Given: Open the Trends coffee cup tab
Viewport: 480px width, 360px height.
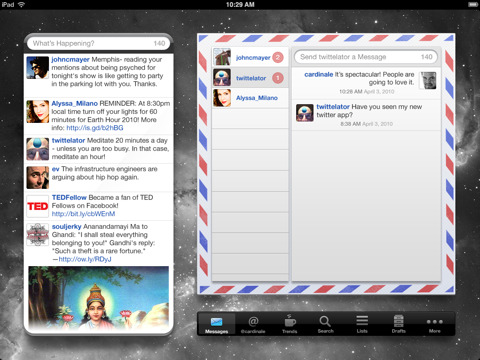Looking at the screenshot, I should (289, 324).
